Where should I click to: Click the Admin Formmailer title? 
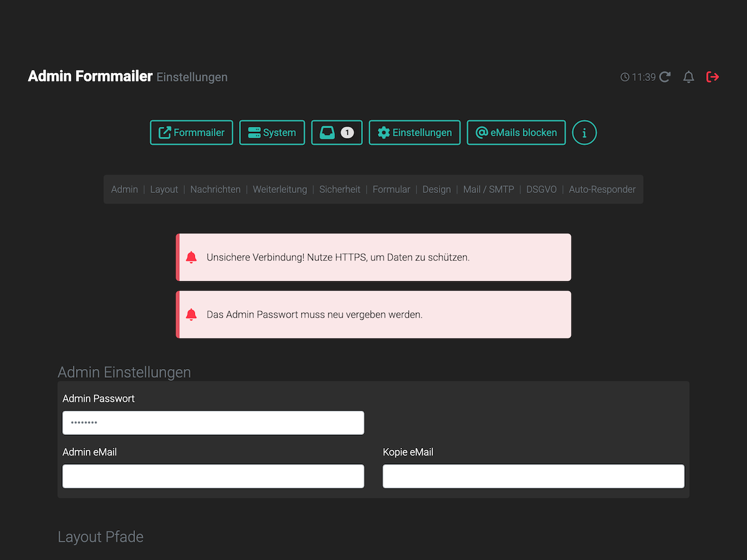click(x=90, y=76)
